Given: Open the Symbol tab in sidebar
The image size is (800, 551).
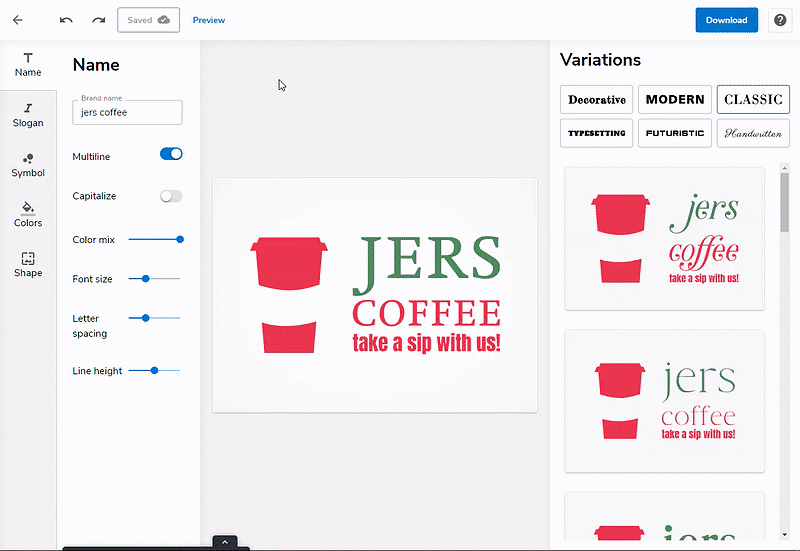Looking at the screenshot, I should 28,165.
